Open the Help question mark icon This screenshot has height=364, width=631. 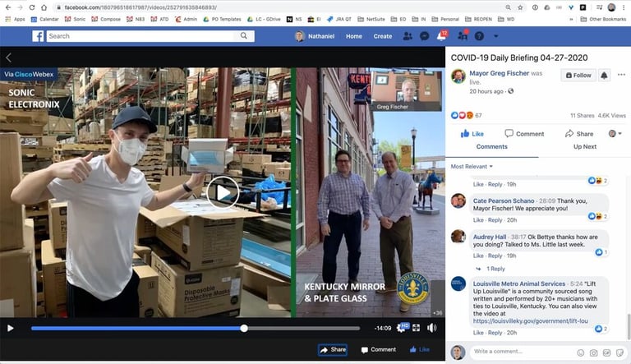pyautogui.click(x=479, y=36)
